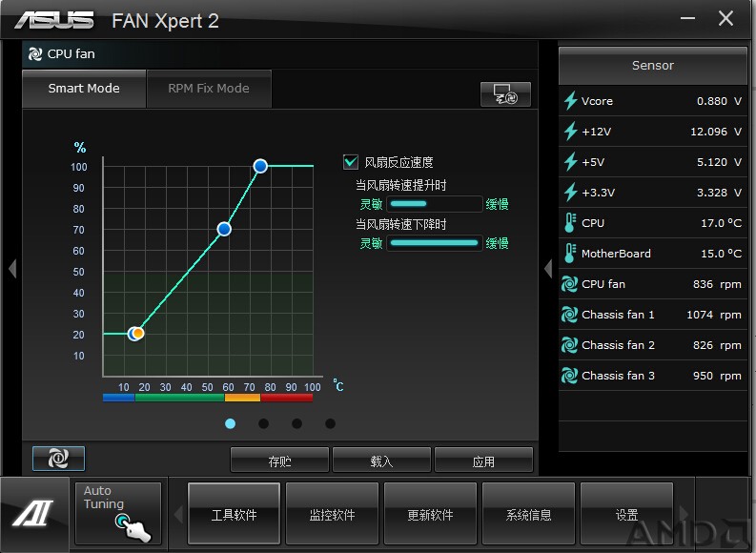Viewport: 756px width, 553px height.
Task: Adjust the fan slow-down response slider
Action: coord(435,243)
